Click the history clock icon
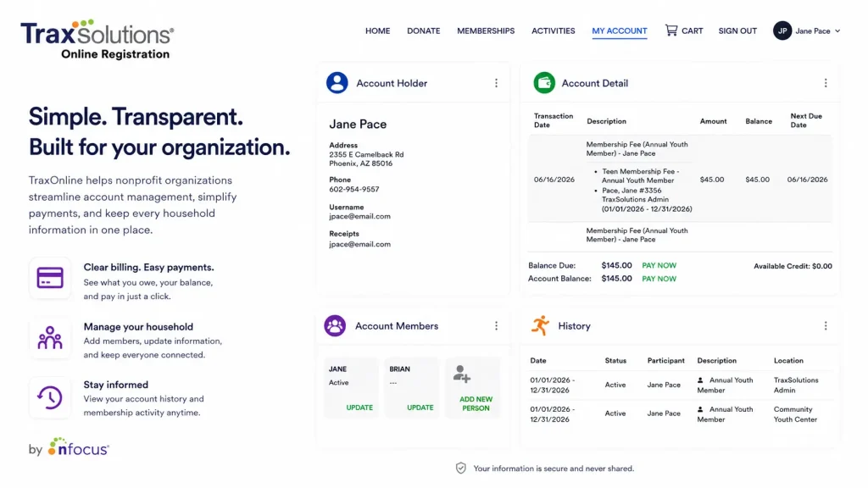This screenshot has height=488, width=868. pyautogui.click(x=50, y=397)
